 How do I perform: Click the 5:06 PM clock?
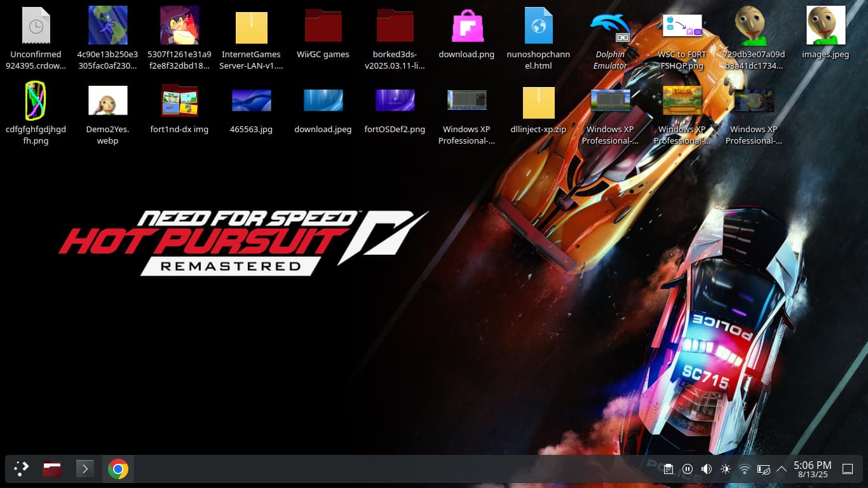tap(812, 469)
